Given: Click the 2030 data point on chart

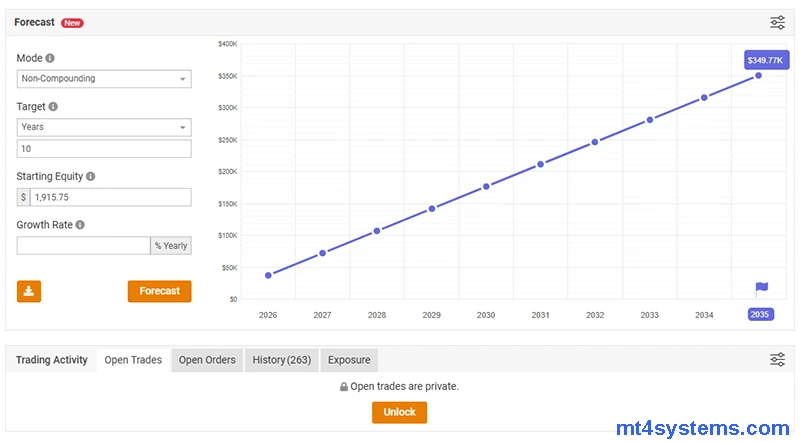Looking at the screenshot, I should [486, 186].
